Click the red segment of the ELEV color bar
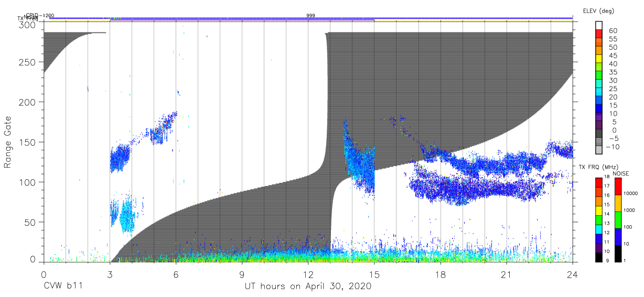 (599, 33)
